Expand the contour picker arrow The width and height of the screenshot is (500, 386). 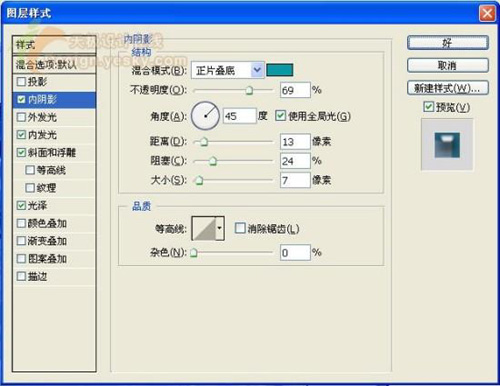click(x=220, y=228)
